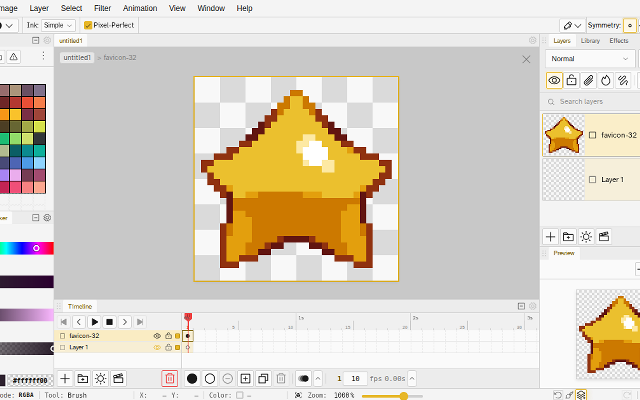Check the favicon-32 checkbox in Timeline
The height and width of the screenshot is (400, 640).
point(62,336)
